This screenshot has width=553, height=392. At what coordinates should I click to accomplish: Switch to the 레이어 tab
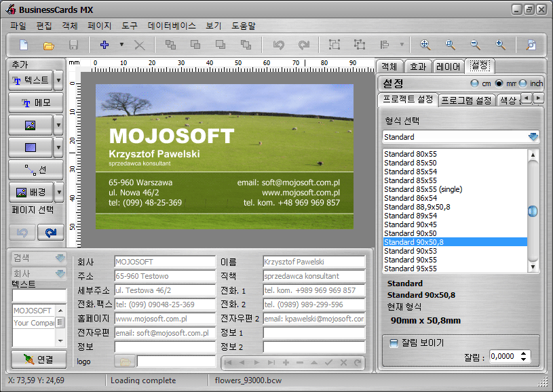click(x=448, y=66)
